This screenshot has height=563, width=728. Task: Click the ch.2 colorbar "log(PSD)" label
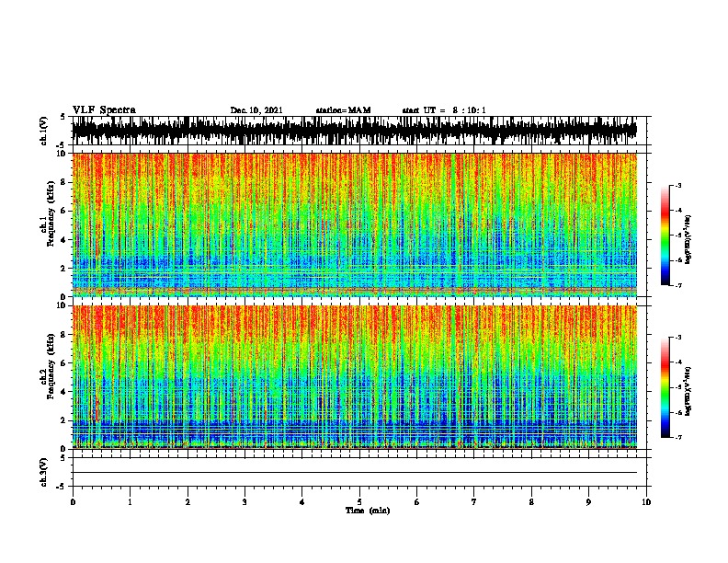point(688,391)
